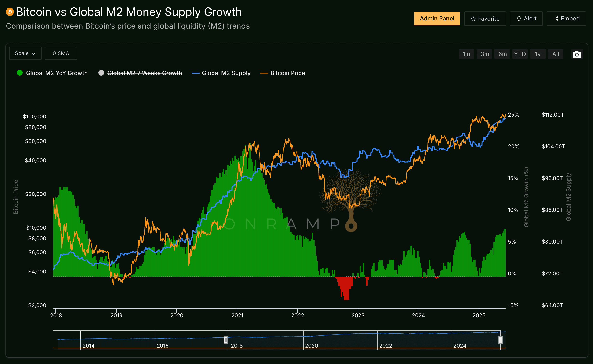The image size is (593, 364).
Task: Click the bell icon in Alert
Action: click(519, 19)
